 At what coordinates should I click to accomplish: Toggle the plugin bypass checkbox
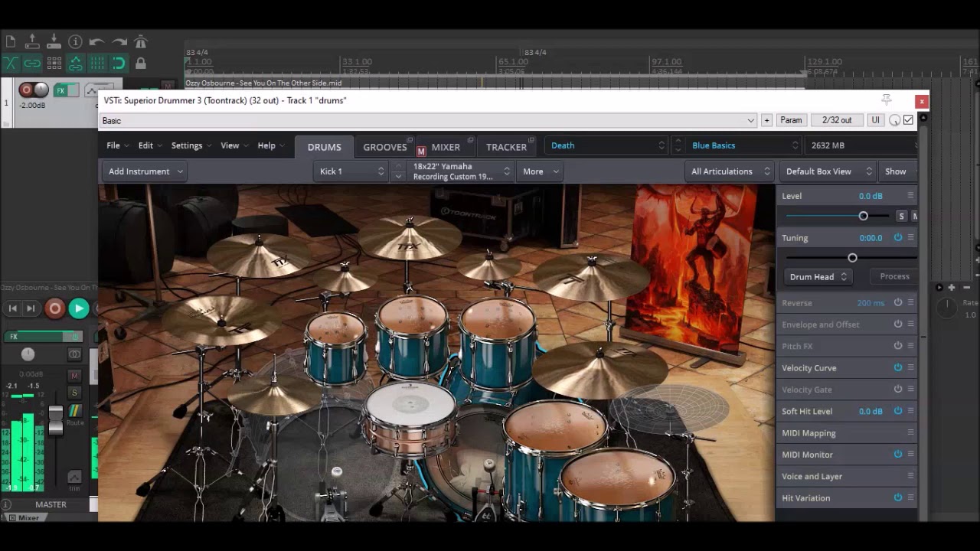[908, 120]
